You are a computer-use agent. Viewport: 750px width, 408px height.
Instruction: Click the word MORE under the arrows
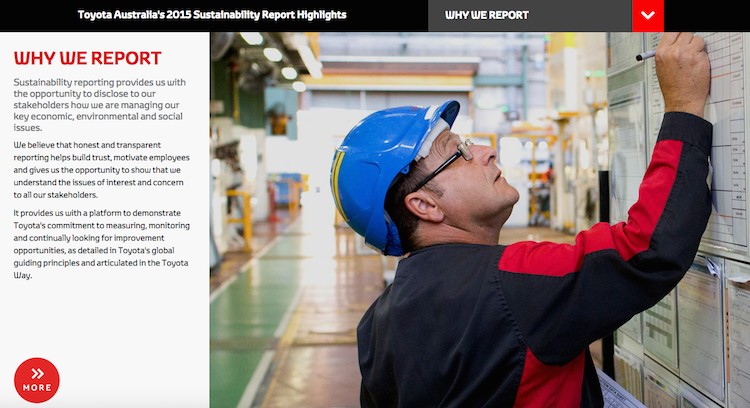coord(37,388)
